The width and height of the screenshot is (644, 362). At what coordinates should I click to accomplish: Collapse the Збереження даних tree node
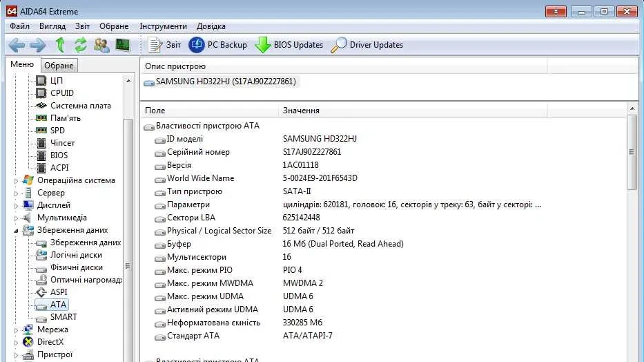pyautogui.click(x=17, y=230)
